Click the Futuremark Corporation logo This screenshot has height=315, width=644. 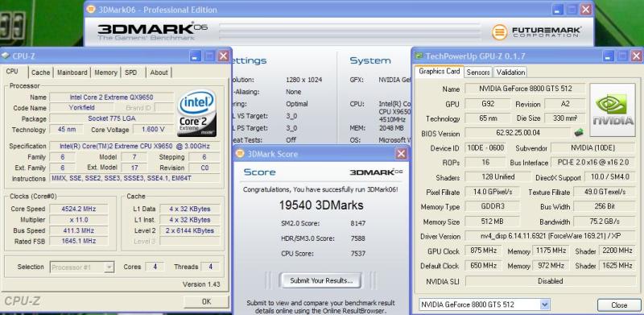537,32
